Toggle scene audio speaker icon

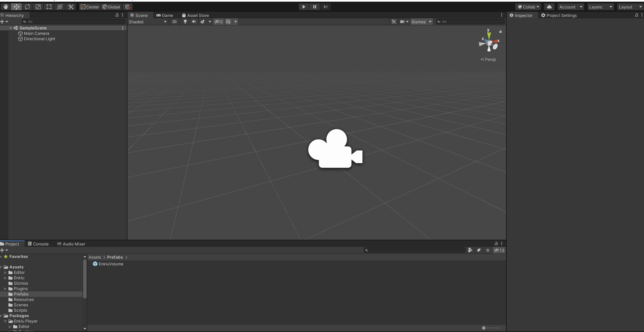(x=194, y=22)
